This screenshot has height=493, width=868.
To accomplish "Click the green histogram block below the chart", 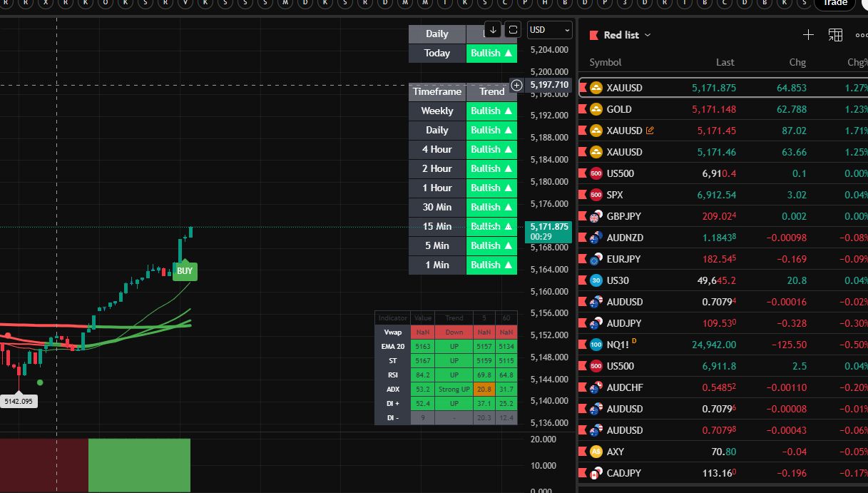I will point(139,464).
